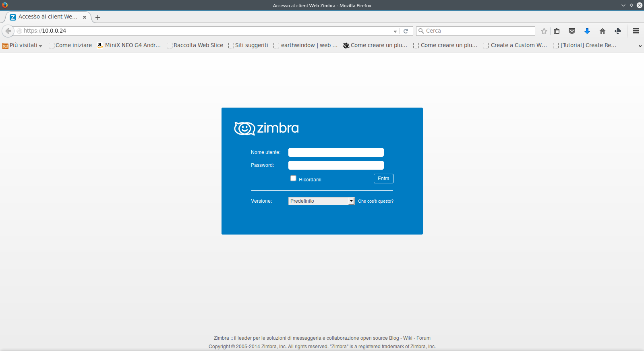The width and height of the screenshot is (644, 351).
Task: Click the title bar window menu arrow
Action: tap(623, 5)
